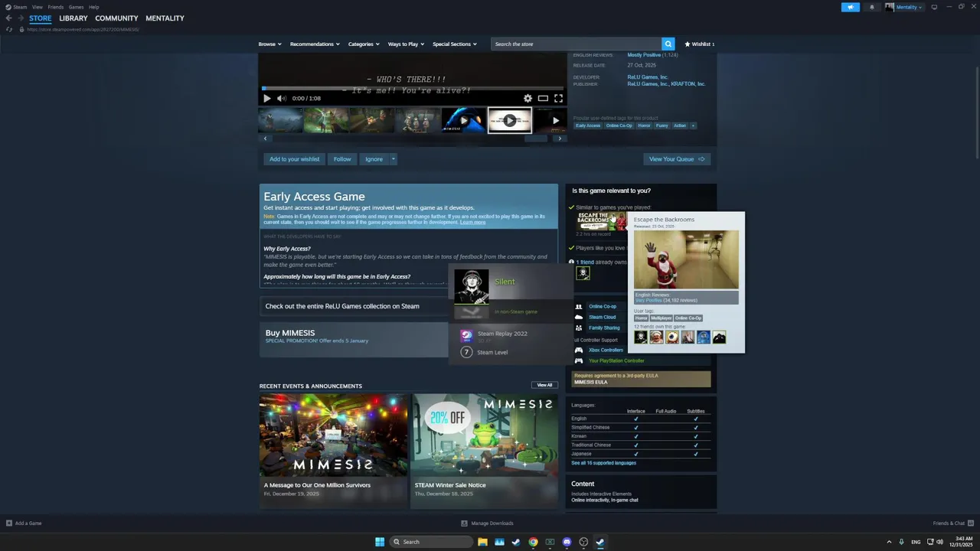Click the Online Co-op feature icon

pos(579,306)
